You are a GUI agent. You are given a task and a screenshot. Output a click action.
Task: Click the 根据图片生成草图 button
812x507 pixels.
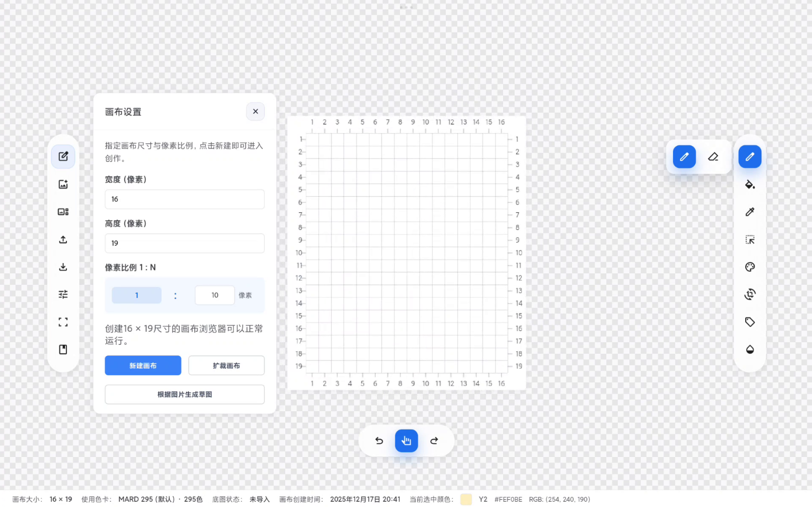[x=184, y=394]
